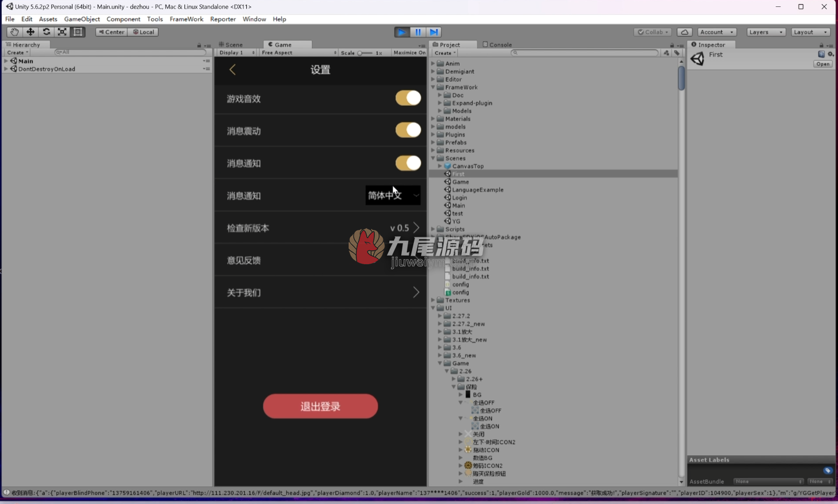The width and height of the screenshot is (838, 504).
Task: Select the Move tool
Action: pos(30,32)
